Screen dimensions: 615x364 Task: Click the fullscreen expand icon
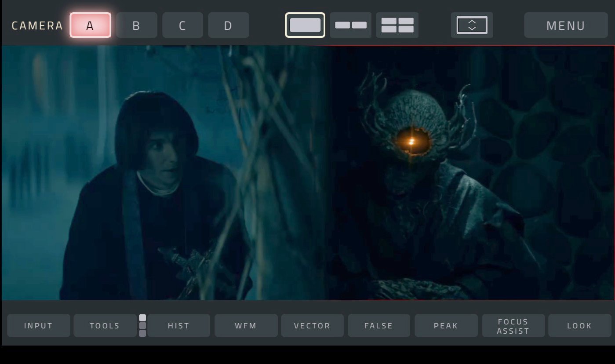pyautogui.click(x=472, y=25)
